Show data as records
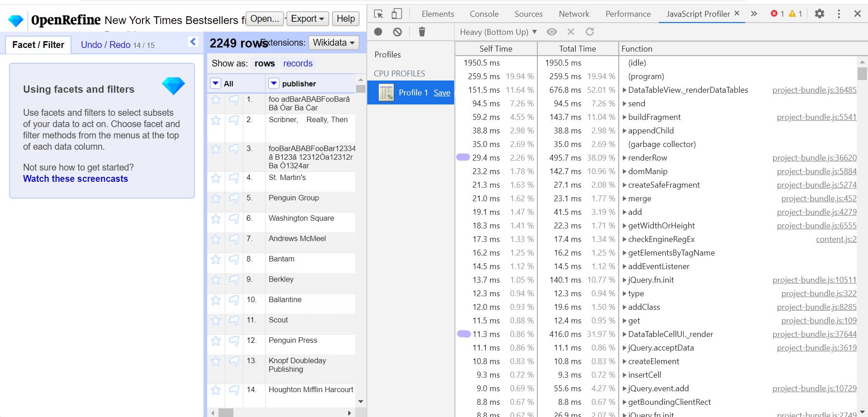Image resolution: width=868 pixels, height=417 pixels. pos(298,63)
